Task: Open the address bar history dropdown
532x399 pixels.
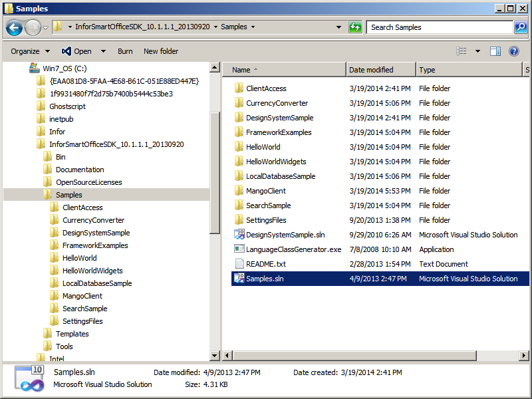Action: (339, 27)
